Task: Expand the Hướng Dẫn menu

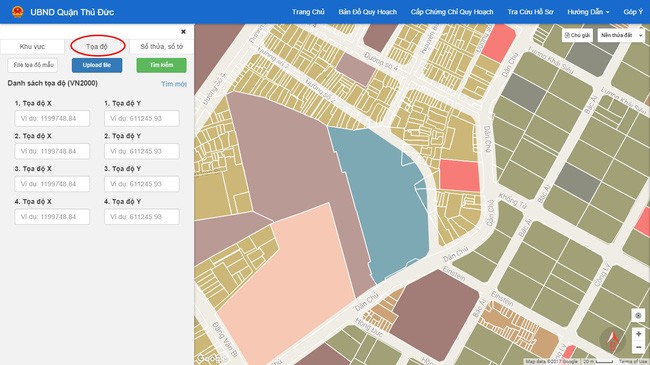Action: pos(588,12)
